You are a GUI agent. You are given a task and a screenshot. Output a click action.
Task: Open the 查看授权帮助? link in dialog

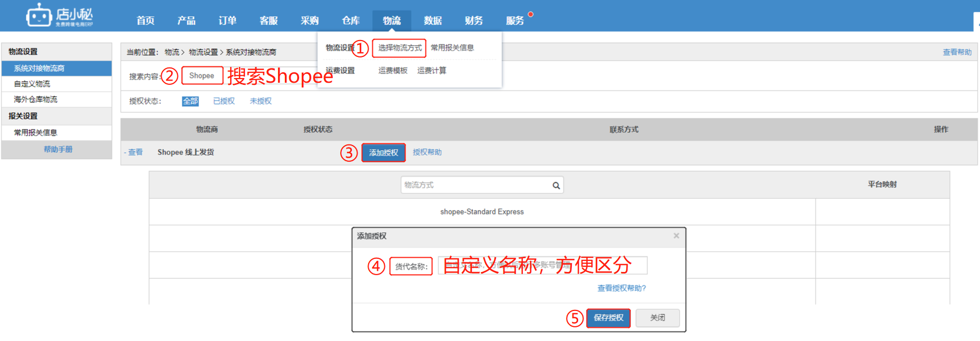(621, 288)
